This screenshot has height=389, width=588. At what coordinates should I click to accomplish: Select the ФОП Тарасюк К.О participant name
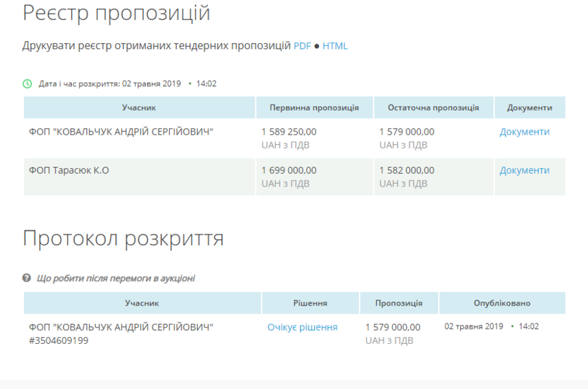coord(69,170)
